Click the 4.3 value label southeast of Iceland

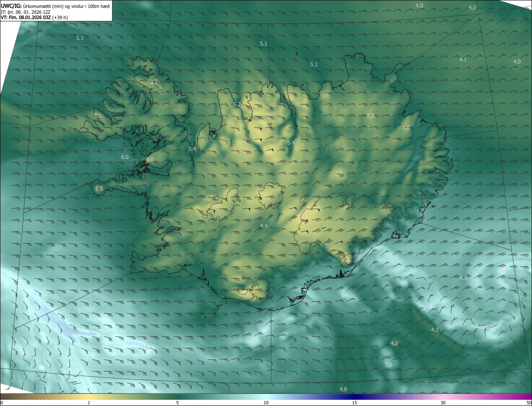click(434, 330)
